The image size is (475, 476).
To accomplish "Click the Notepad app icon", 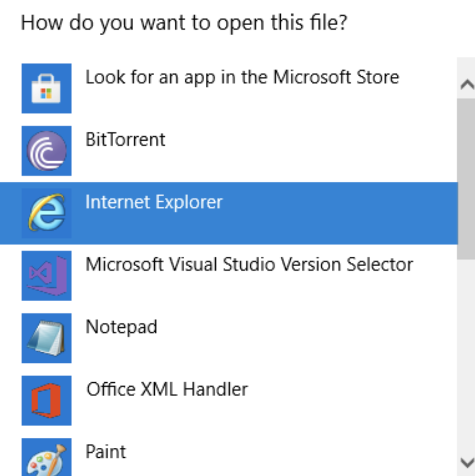I will [46, 338].
